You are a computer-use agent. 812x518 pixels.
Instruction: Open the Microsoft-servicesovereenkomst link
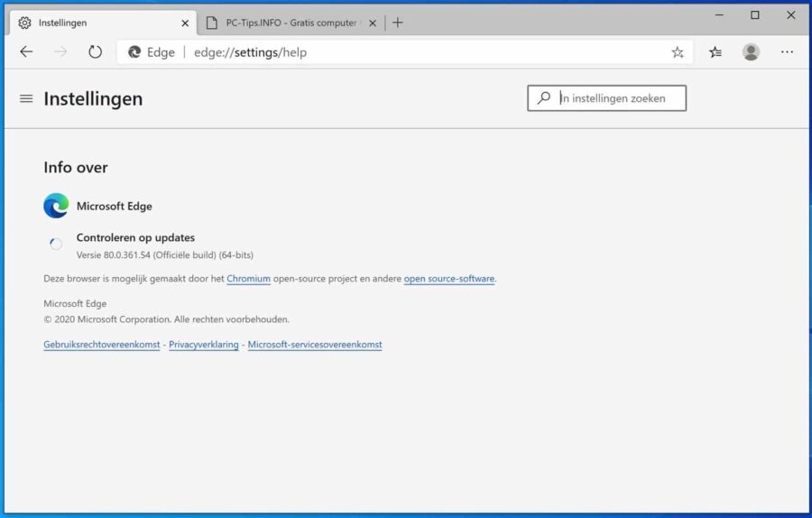pyautogui.click(x=315, y=345)
